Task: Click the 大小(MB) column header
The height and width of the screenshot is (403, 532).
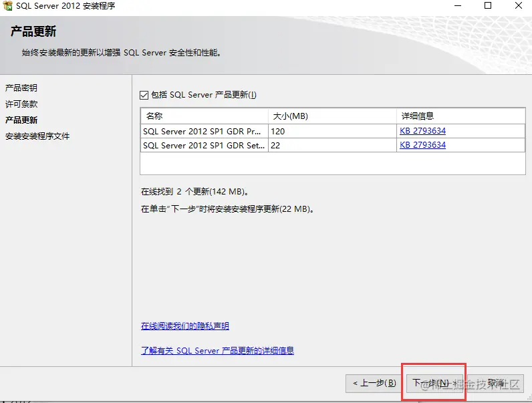Action: [333, 116]
